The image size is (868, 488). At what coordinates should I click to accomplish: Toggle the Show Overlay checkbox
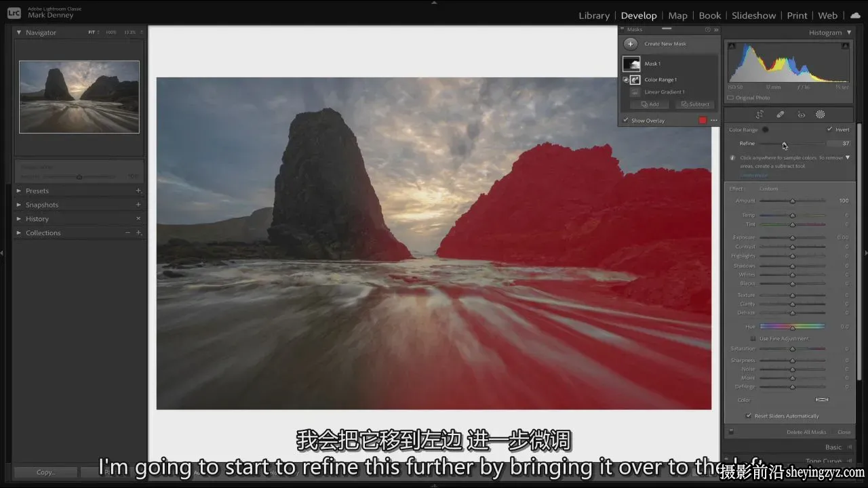(x=625, y=121)
